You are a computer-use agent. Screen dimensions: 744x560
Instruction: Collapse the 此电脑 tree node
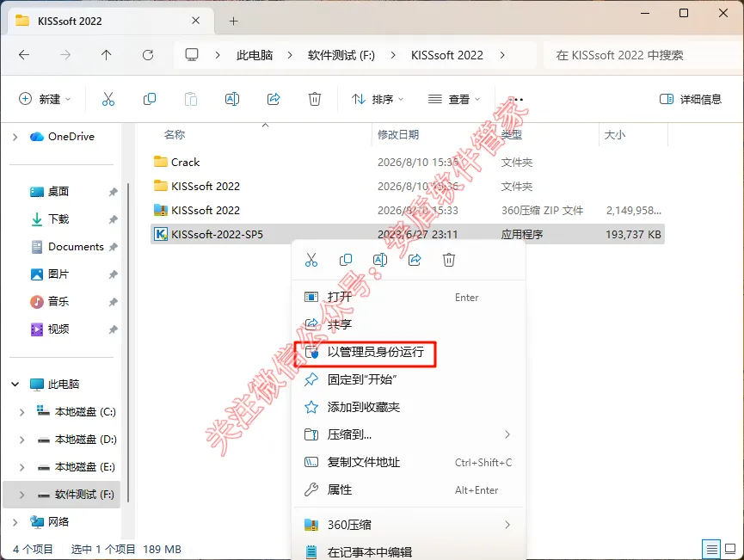[15, 384]
